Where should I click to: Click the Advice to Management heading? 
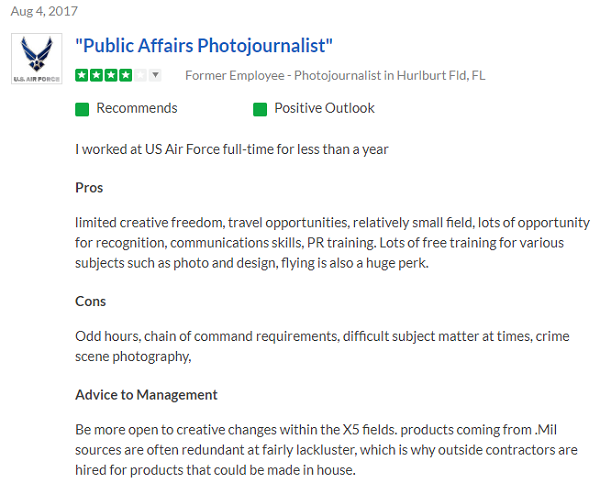click(x=146, y=395)
